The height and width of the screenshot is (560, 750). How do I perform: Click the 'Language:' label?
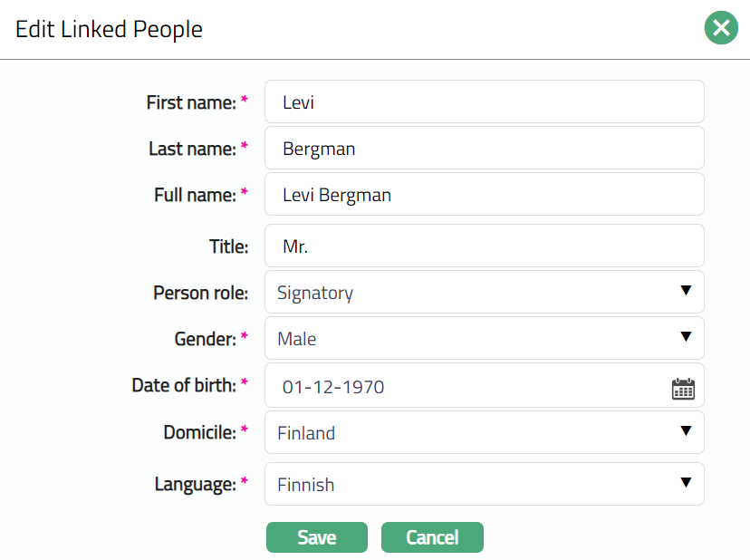(195, 484)
